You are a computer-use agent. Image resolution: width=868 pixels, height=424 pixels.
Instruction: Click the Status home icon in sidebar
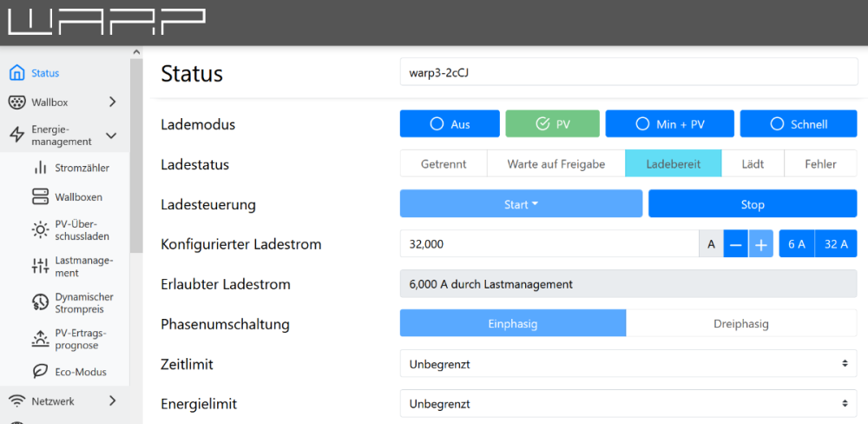click(16, 73)
